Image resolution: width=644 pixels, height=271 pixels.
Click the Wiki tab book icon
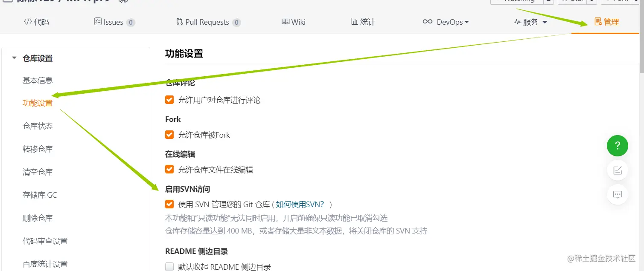click(286, 22)
